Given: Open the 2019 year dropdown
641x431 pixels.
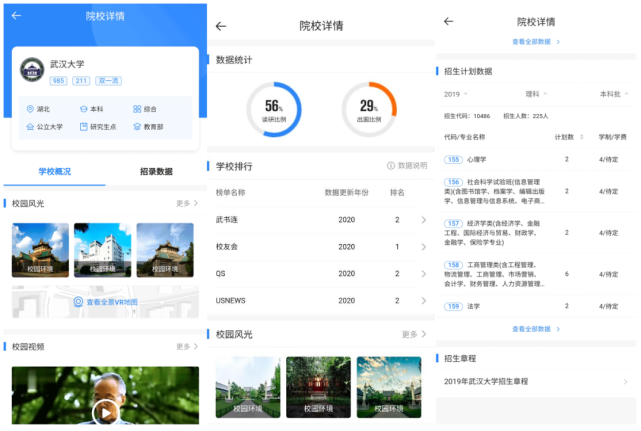Looking at the screenshot, I should coord(455,94).
